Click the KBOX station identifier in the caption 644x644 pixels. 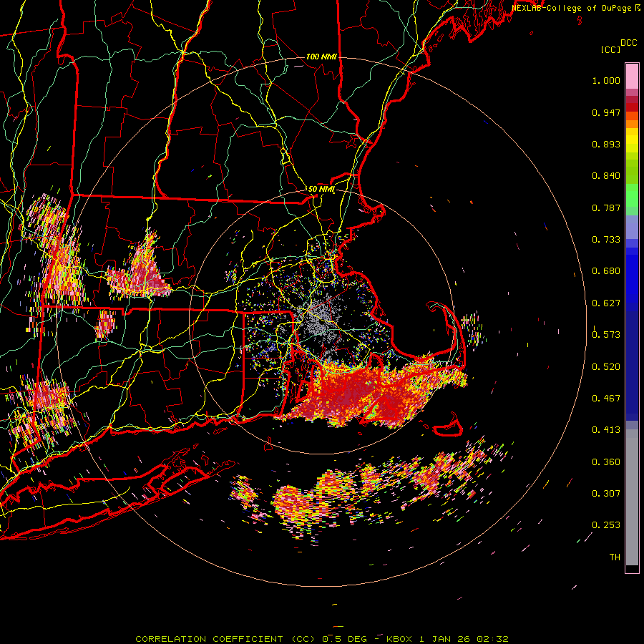coord(399,639)
